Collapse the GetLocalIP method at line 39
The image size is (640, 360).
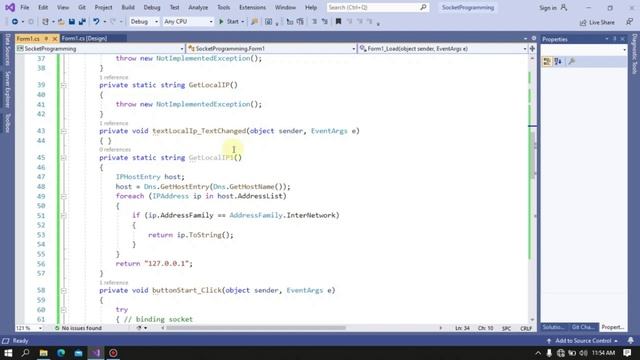[x=63, y=85]
